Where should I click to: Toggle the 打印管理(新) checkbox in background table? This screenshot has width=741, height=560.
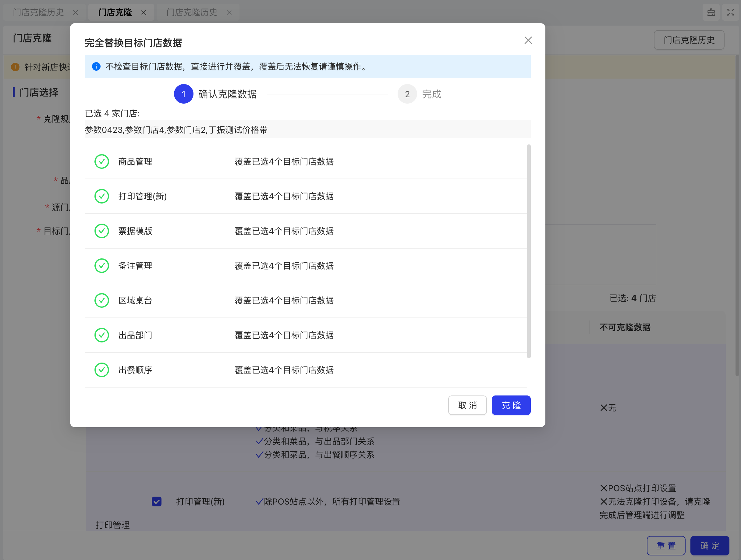(x=156, y=502)
